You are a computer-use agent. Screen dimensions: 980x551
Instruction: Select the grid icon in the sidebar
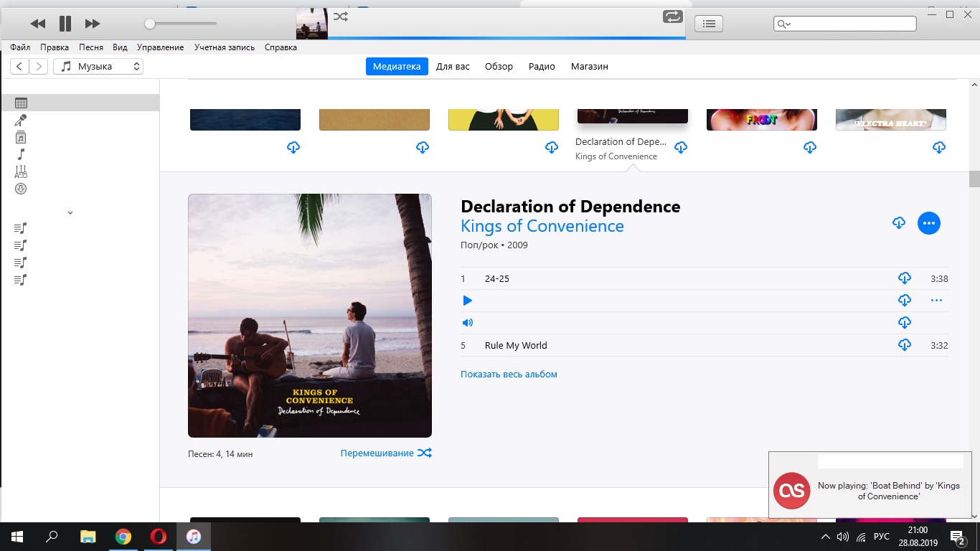(x=21, y=103)
